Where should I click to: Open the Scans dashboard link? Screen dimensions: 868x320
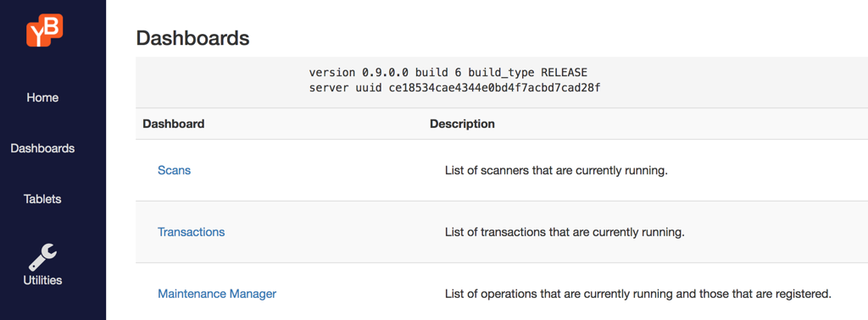174,170
